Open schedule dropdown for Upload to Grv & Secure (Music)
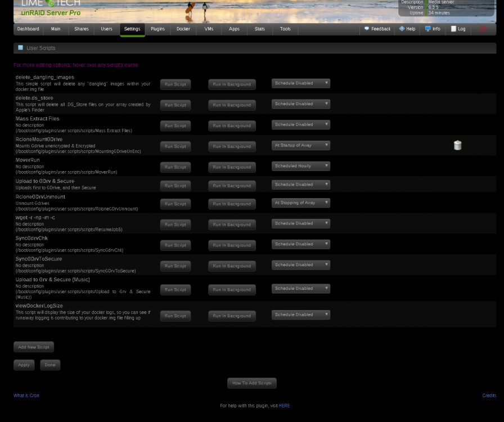This screenshot has height=422, width=504. pyautogui.click(x=301, y=289)
